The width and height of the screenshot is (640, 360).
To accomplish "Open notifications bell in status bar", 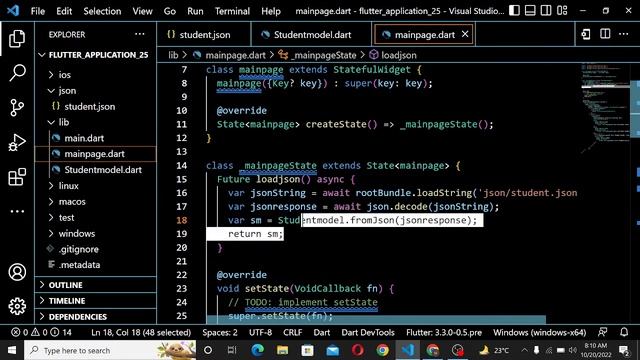I will point(624,332).
